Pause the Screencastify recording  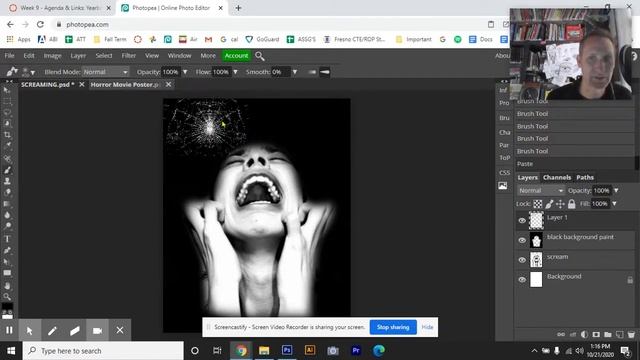pos(9,330)
